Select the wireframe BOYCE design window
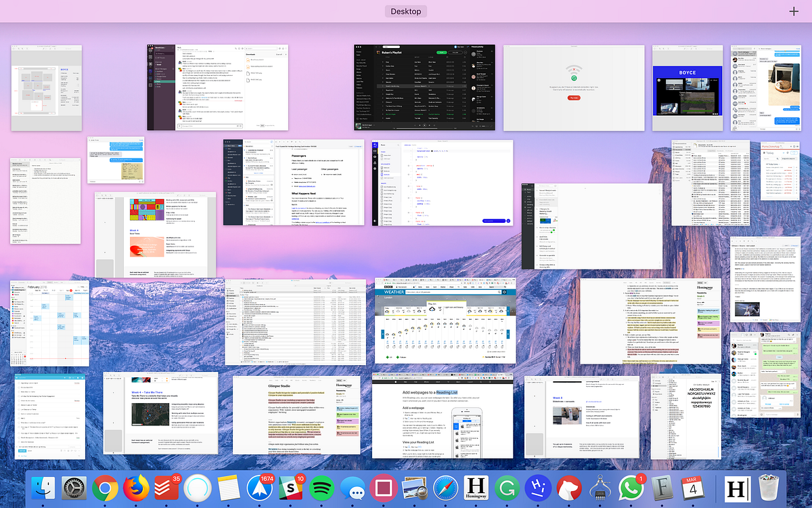 pyautogui.click(x=47, y=88)
